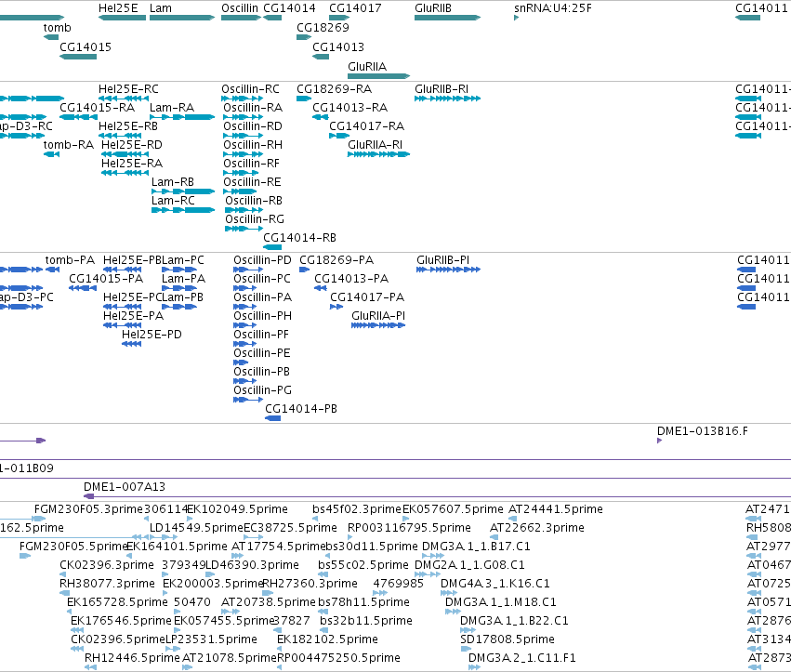791x672 pixels.
Task: Click the GluRIIB gene label
Action: pyautogui.click(x=433, y=8)
